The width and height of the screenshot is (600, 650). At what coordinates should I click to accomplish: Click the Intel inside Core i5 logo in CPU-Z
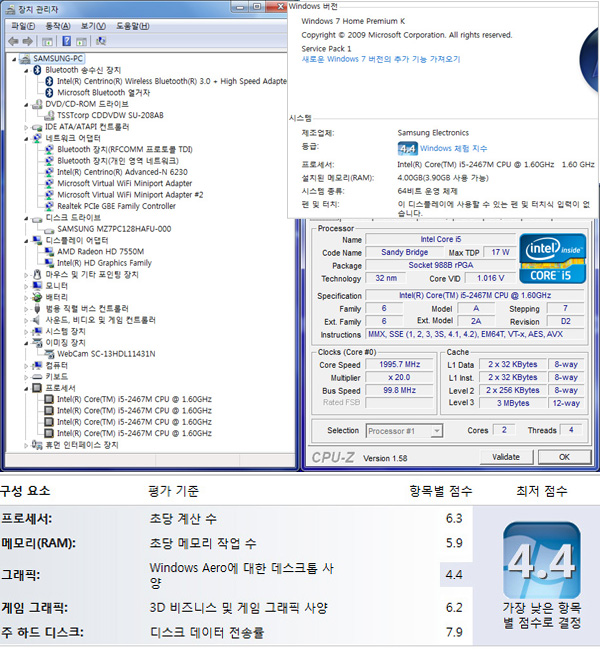(x=552, y=258)
